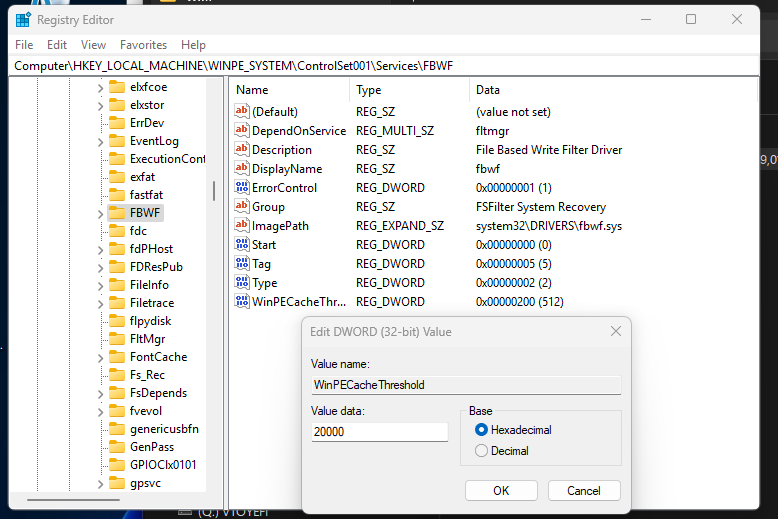Open the Favorites menu
This screenshot has height=519, width=778.
point(143,45)
